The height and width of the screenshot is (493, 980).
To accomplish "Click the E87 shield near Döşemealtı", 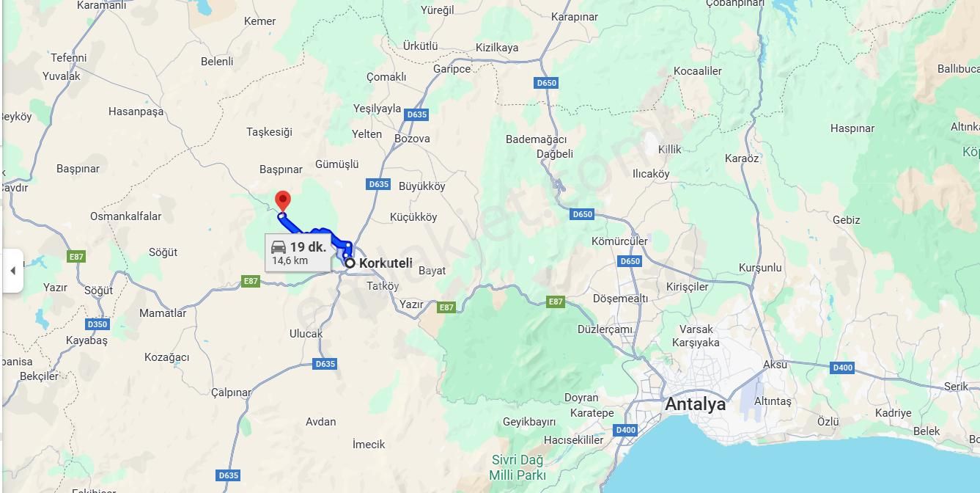I will (x=556, y=302).
